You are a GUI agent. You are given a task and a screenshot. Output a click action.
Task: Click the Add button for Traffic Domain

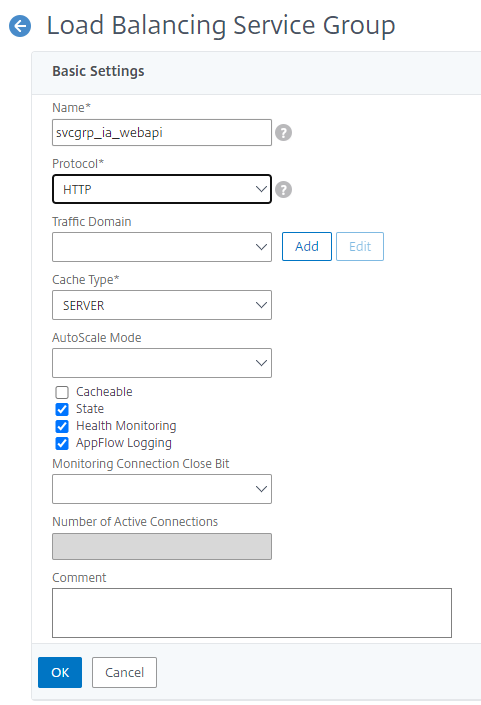(x=307, y=246)
